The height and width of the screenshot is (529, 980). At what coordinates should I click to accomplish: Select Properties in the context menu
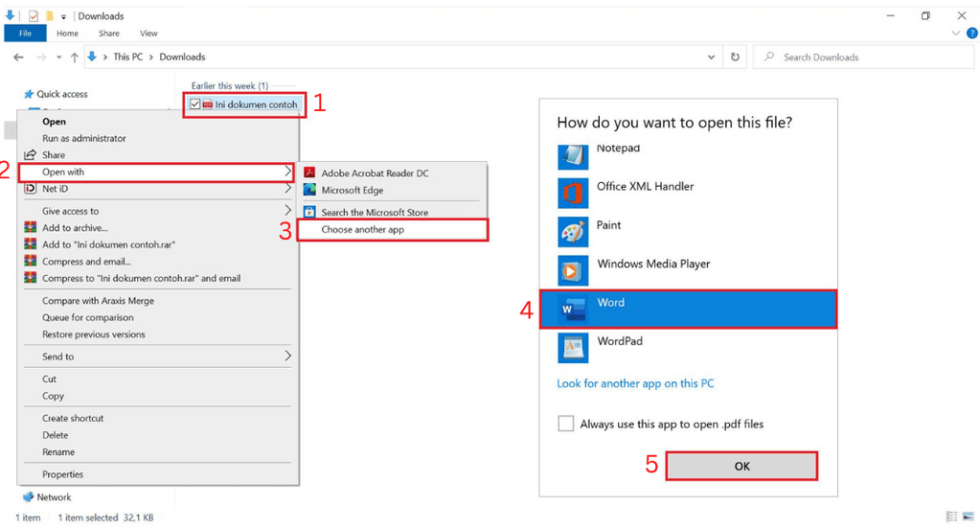pos(62,474)
